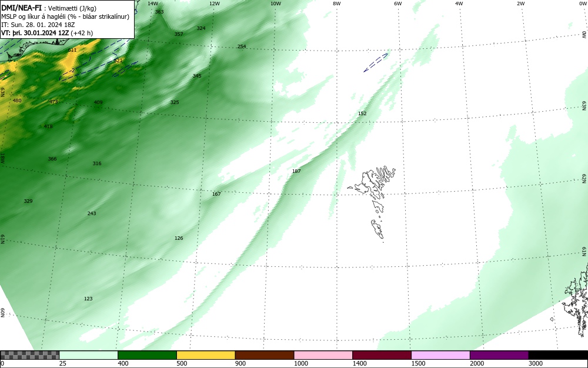Pick the dark maroon 1400–1500 legend swatch
The image size is (588, 368).
[x=382, y=355]
